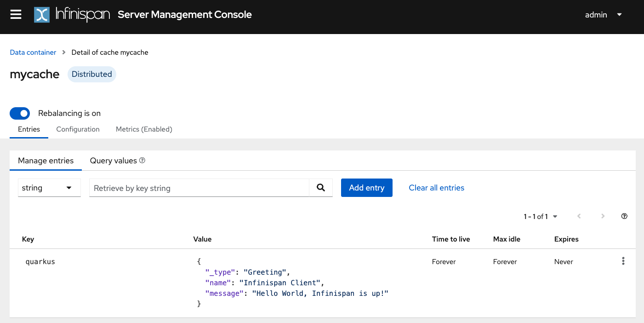This screenshot has width=644, height=323.
Task: Open the hamburger navigation menu
Action: (16, 15)
